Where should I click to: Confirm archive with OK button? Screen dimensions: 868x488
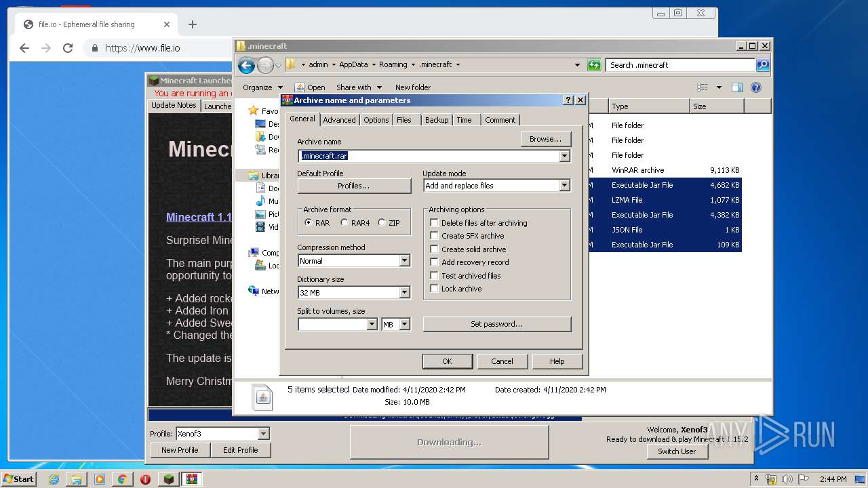447,361
